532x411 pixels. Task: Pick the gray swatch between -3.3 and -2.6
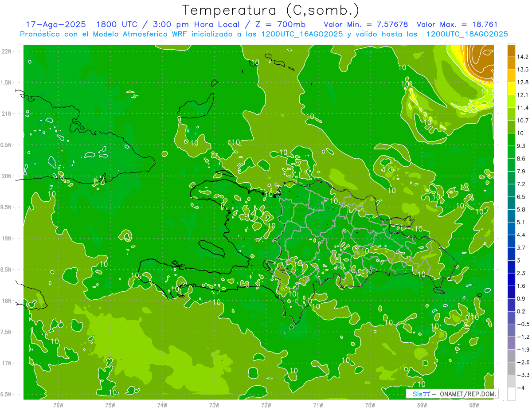coord(511,369)
